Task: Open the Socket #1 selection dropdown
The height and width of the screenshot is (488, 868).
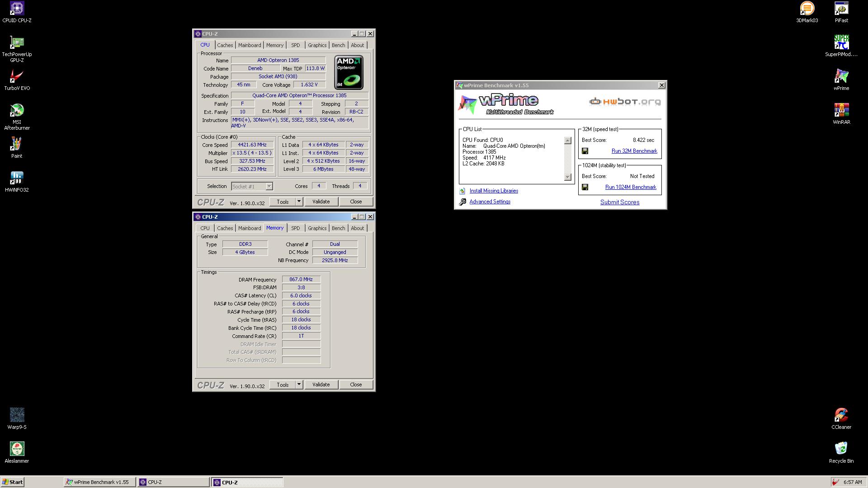Action: (x=252, y=186)
